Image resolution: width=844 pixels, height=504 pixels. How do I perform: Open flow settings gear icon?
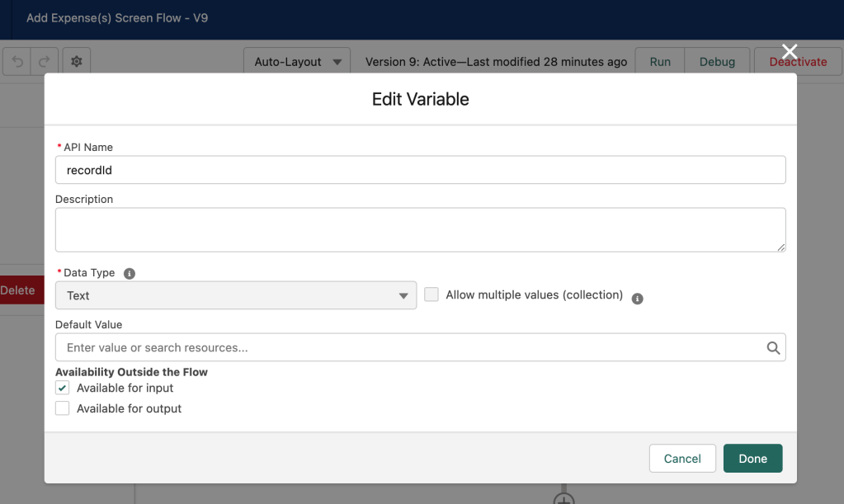click(x=77, y=62)
